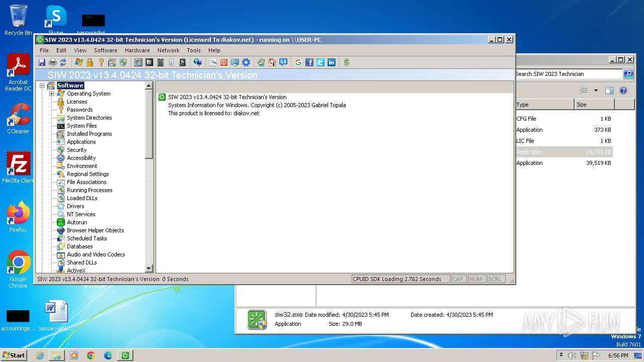
Task: Select Autorun tree item
Action: pyautogui.click(x=77, y=222)
